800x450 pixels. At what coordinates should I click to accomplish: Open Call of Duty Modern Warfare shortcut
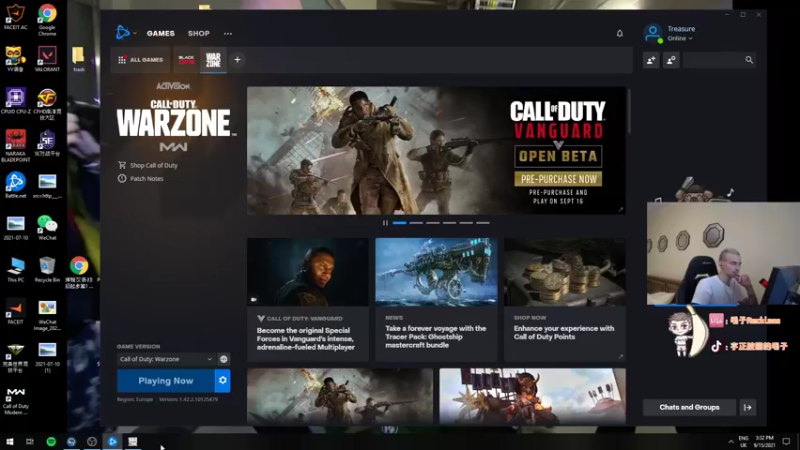pyautogui.click(x=15, y=400)
